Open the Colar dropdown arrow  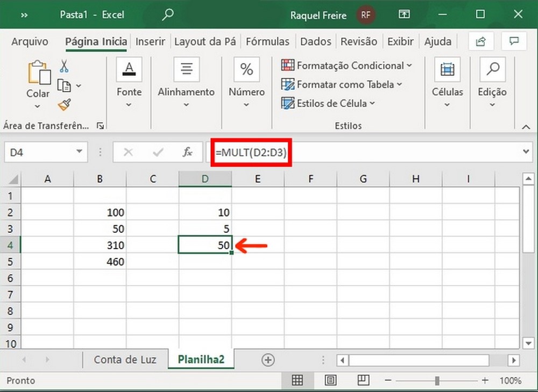(x=38, y=106)
